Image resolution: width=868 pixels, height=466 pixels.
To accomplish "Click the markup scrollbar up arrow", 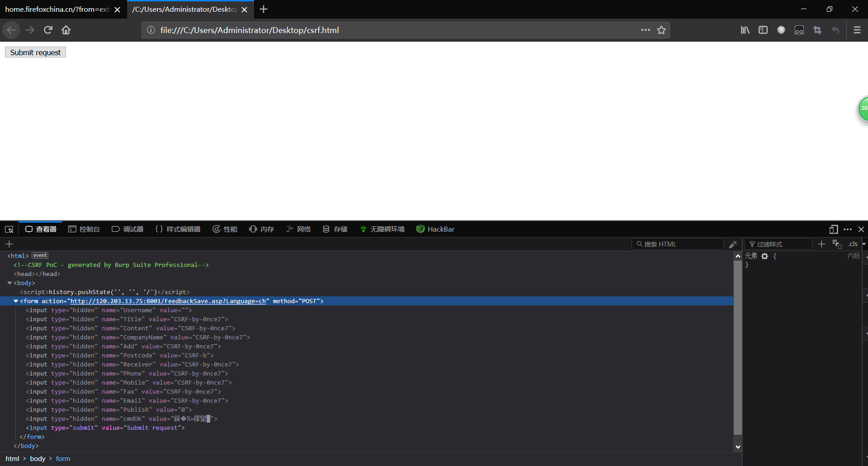I will [738, 256].
